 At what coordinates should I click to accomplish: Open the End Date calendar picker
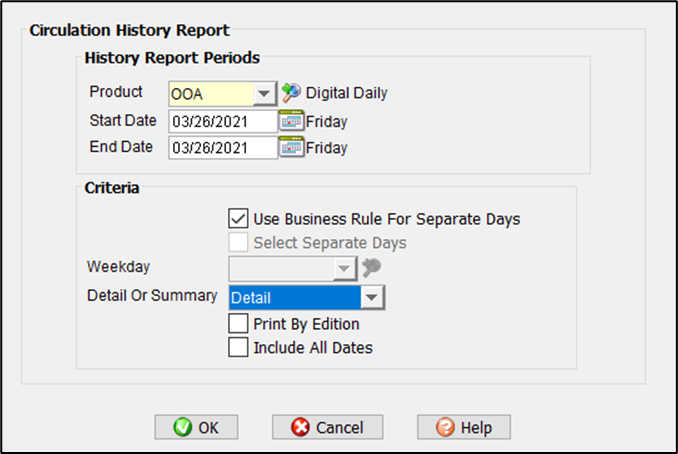click(290, 148)
